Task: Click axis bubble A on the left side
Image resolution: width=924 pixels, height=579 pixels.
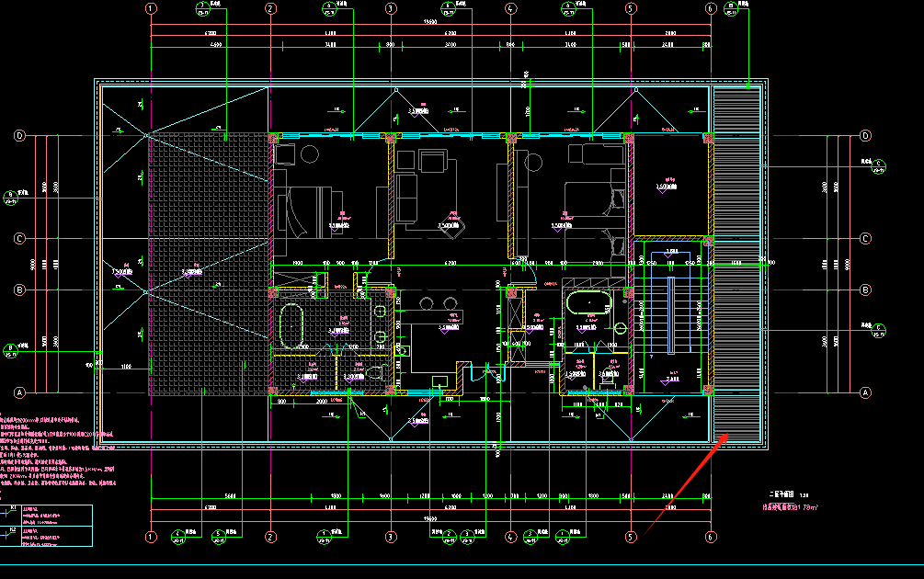Action: click(19, 392)
